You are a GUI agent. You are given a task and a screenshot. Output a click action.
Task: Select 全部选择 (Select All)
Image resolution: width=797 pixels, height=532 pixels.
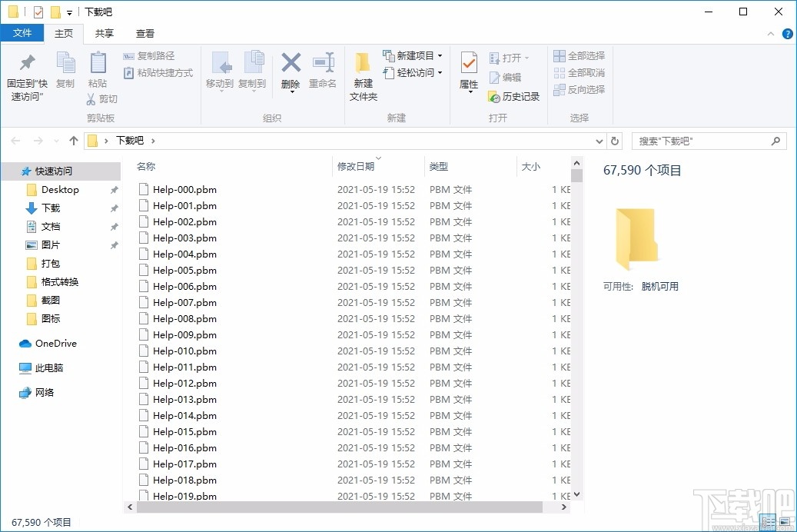tap(579, 55)
